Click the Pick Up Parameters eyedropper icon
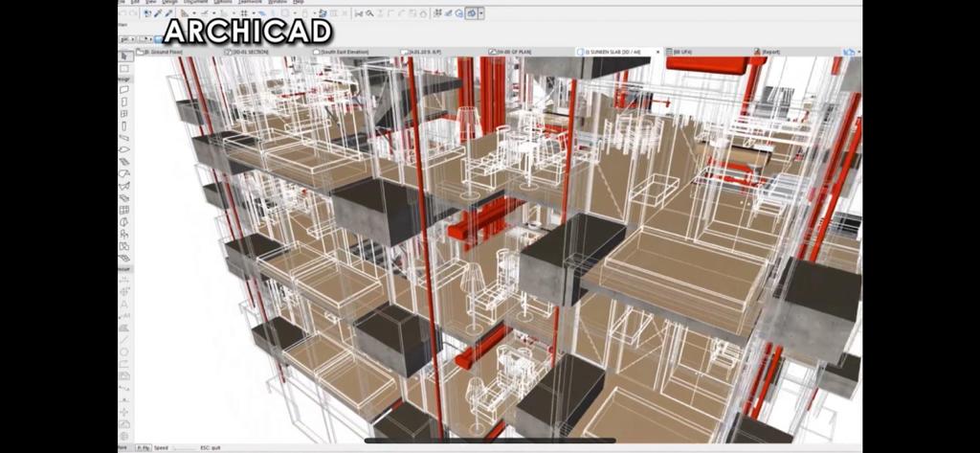The height and width of the screenshot is (453, 980). [x=158, y=13]
